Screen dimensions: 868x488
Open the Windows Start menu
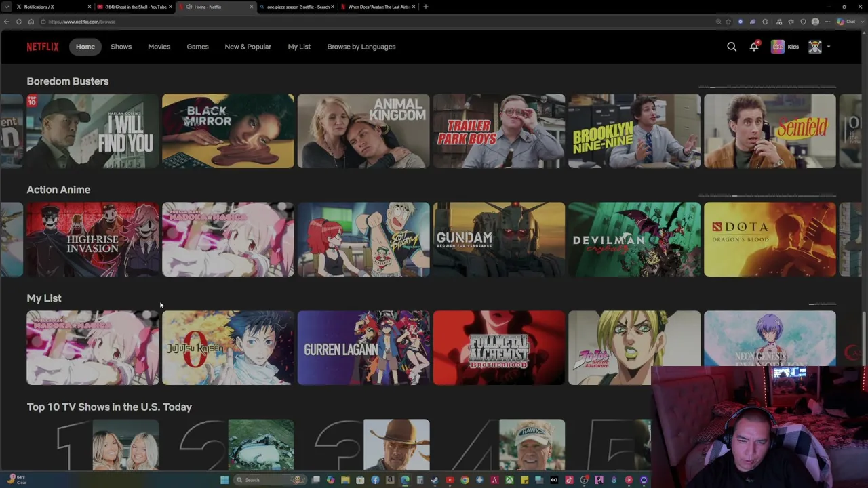(x=224, y=480)
